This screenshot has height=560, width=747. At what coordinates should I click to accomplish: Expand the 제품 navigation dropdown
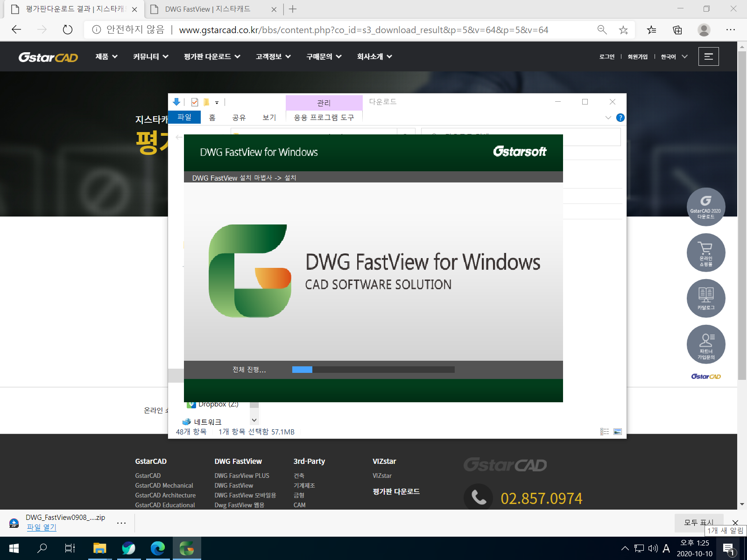pyautogui.click(x=106, y=56)
